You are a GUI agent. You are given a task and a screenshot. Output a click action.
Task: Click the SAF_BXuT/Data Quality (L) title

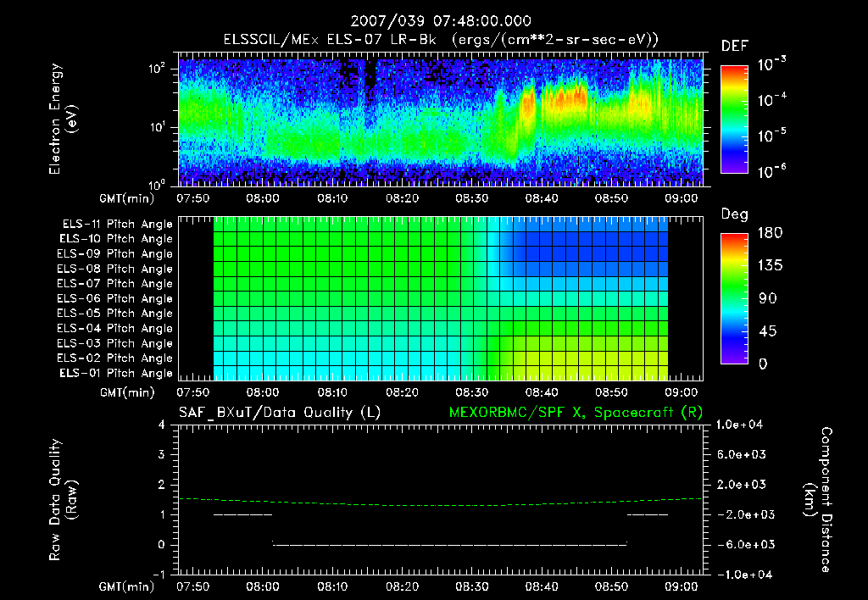coord(280,413)
